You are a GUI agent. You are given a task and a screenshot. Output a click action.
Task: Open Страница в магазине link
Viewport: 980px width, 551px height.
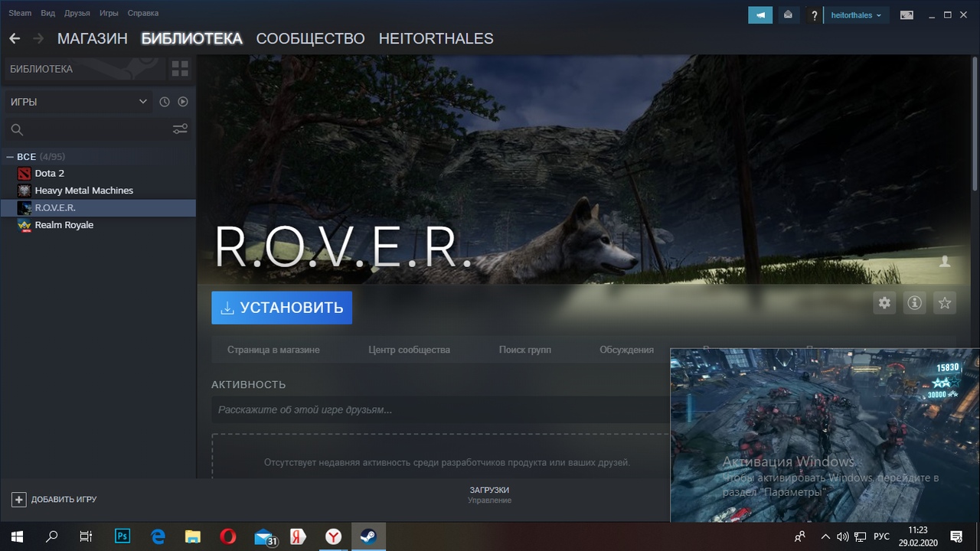point(273,350)
